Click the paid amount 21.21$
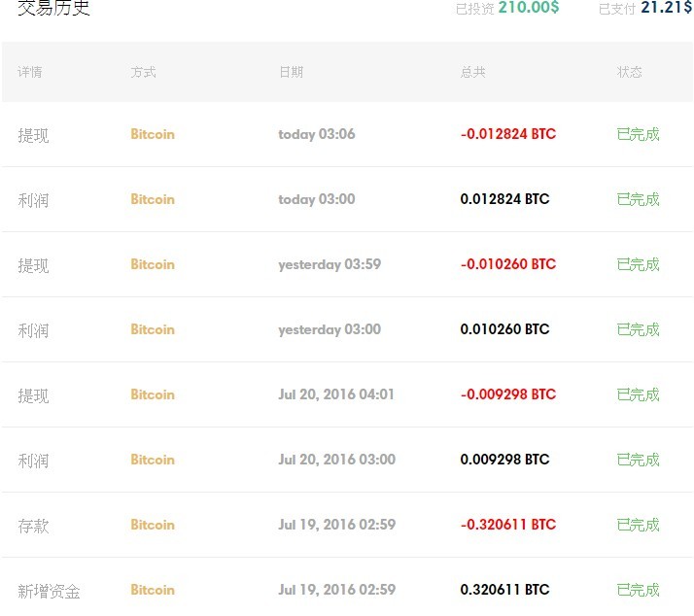This screenshot has width=694, height=616. click(x=666, y=7)
